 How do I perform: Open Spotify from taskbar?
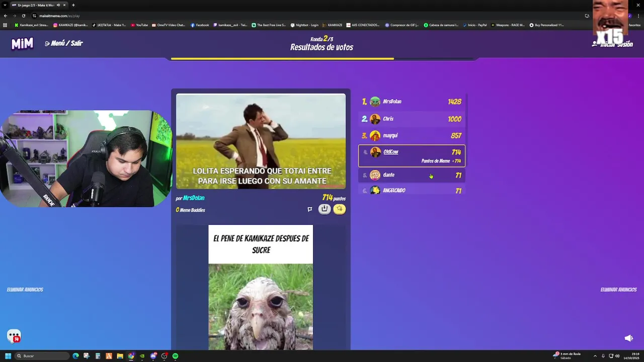pyautogui.click(x=175, y=356)
